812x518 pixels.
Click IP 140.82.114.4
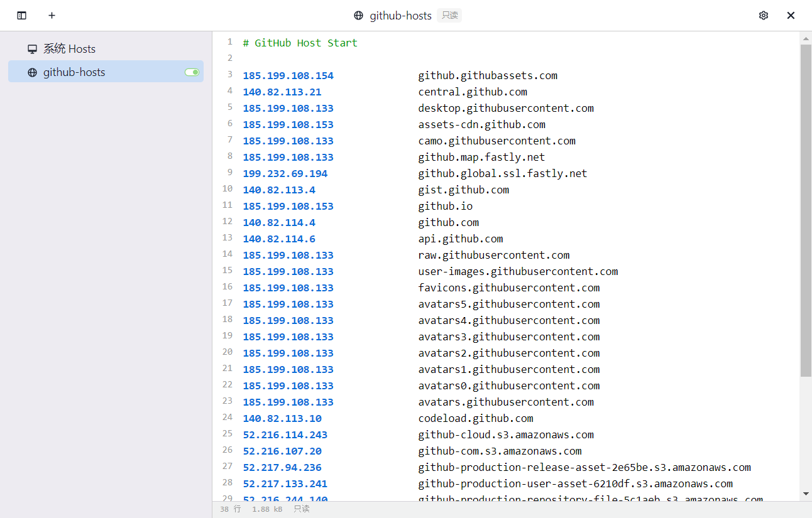(279, 222)
